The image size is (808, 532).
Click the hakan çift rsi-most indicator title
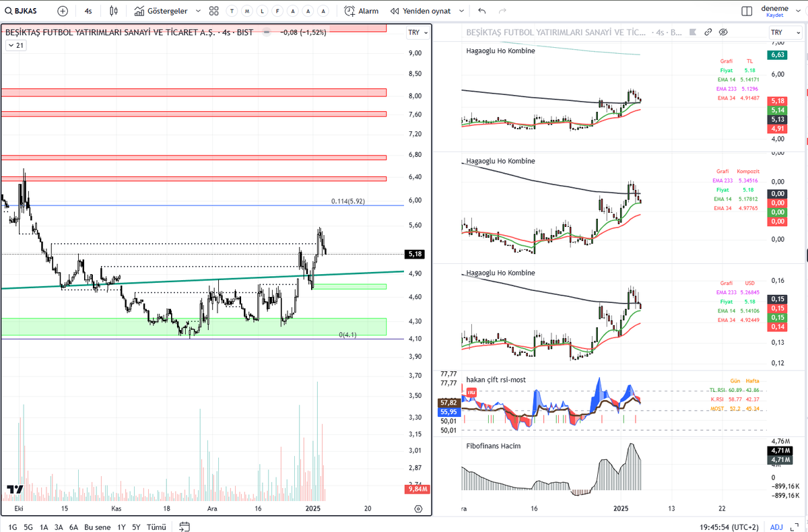[496, 380]
